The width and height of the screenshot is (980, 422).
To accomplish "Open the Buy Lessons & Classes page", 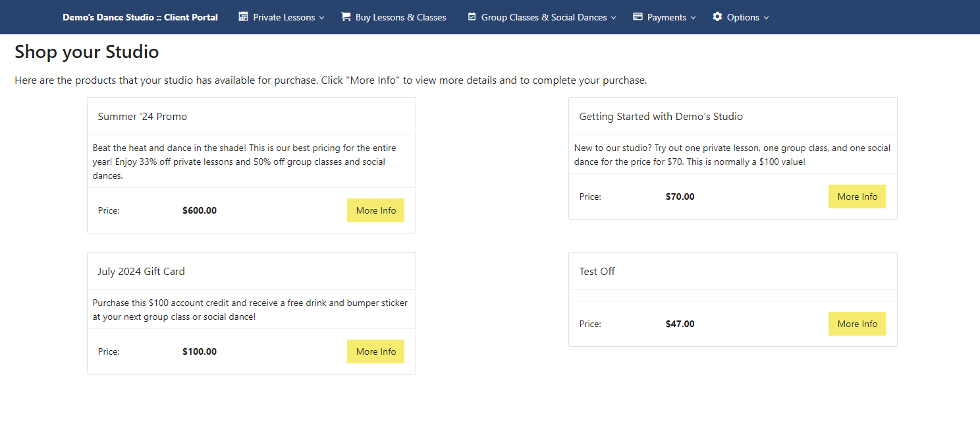I will click(x=394, y=17).
